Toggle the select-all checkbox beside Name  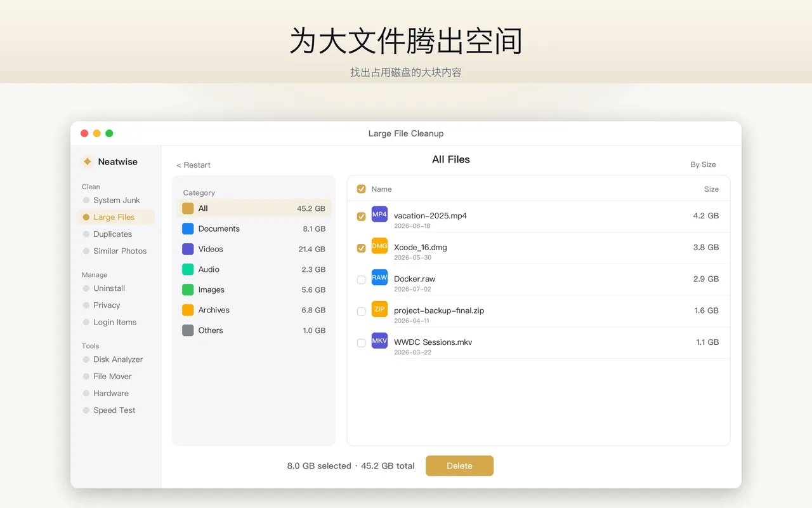pos(362,189)
